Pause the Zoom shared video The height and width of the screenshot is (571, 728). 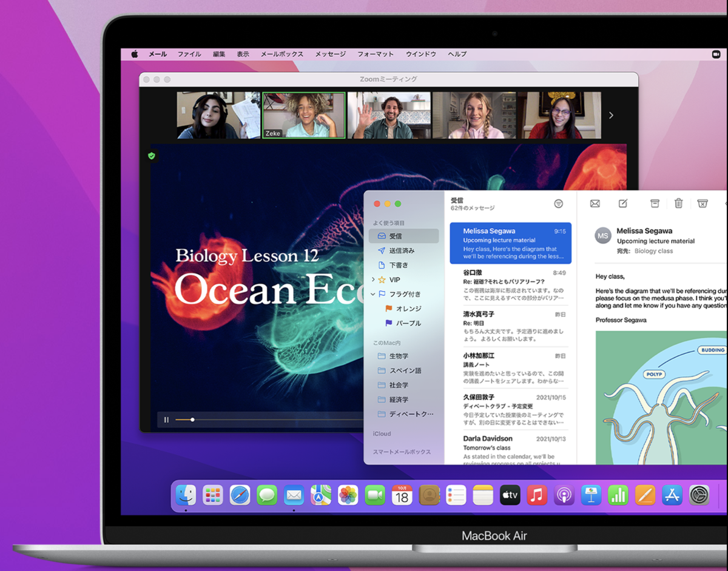point(166,419)
